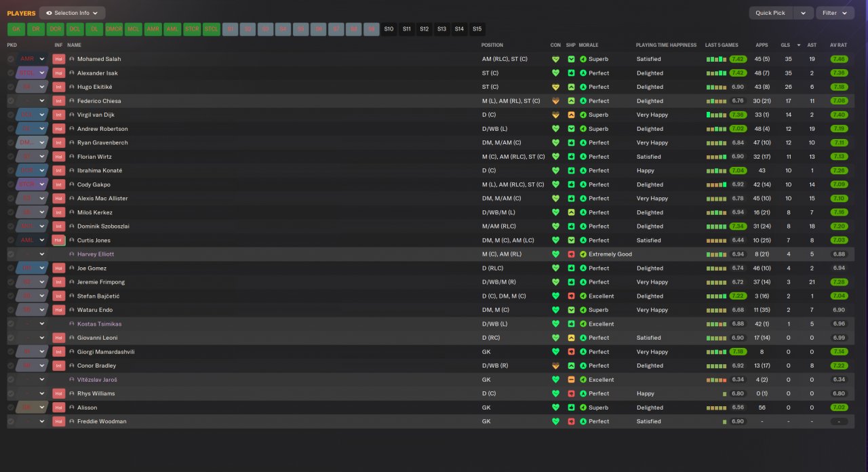The image size is (868, 472).
Task: Click the person icon next to Harvey Elliott
Action: tap(72, 254)
